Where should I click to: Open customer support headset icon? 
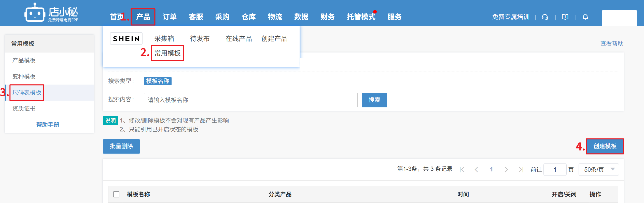[545, 17]
